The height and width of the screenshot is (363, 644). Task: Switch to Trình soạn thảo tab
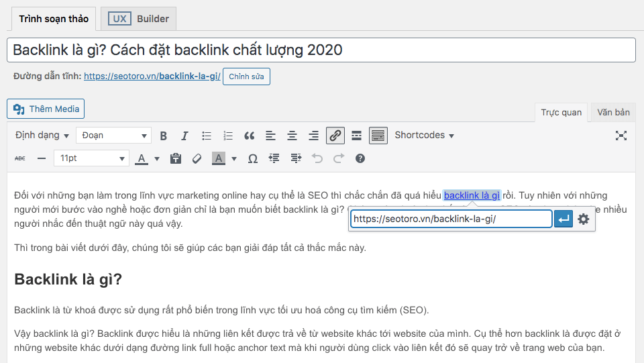[x=54, y=19]
